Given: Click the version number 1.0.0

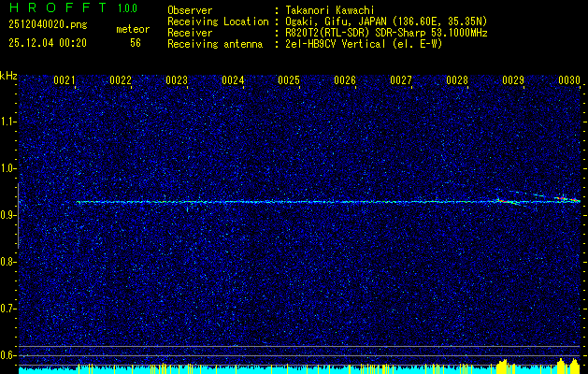Looking at the screenshot, I should click(127, 8).
